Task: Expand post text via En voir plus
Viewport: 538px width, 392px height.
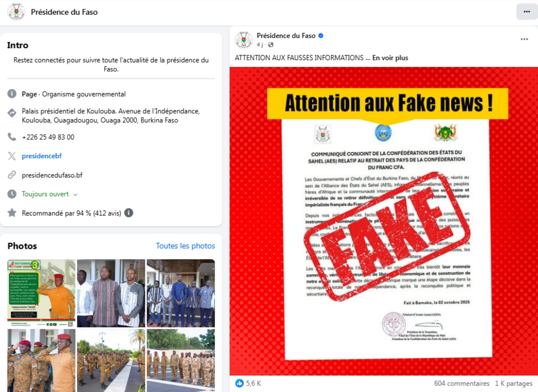Action: coord(390,58)
